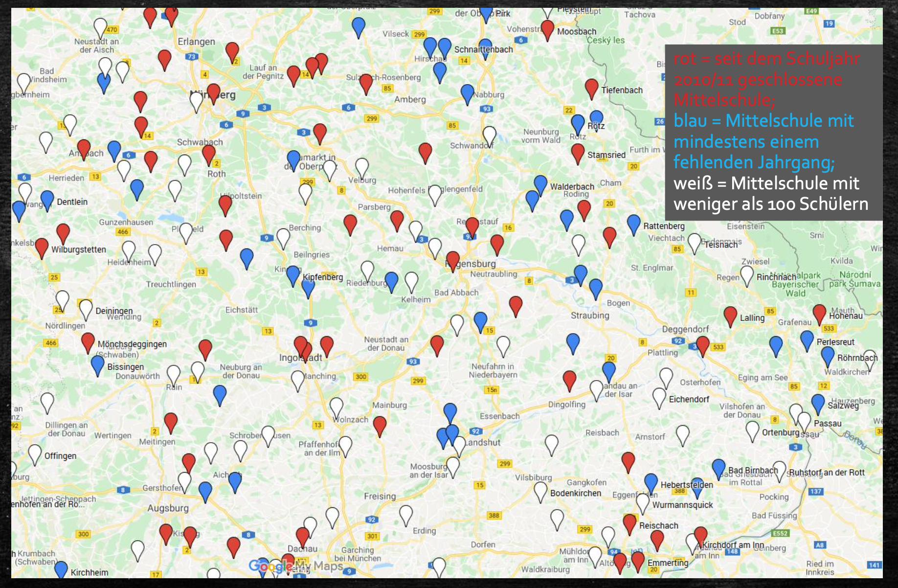The image size is (898, 588).
Task: Click legend text 'blau = Mittelschule mit'
Action: point(763,121)
